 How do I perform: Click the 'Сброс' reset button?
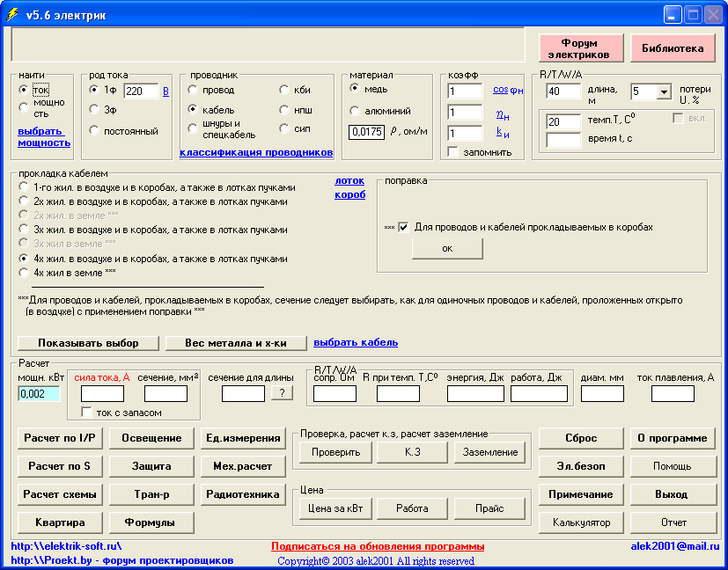(x=580, y=438)
